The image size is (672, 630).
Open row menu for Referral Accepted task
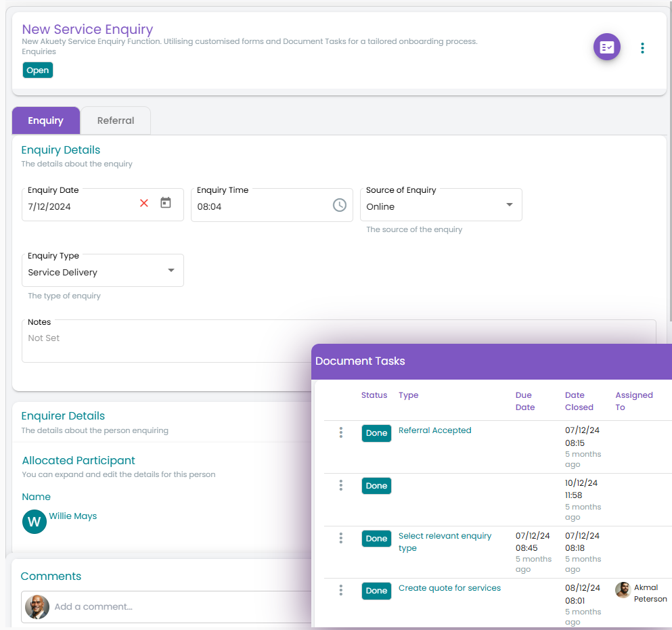tap(340, 432)
